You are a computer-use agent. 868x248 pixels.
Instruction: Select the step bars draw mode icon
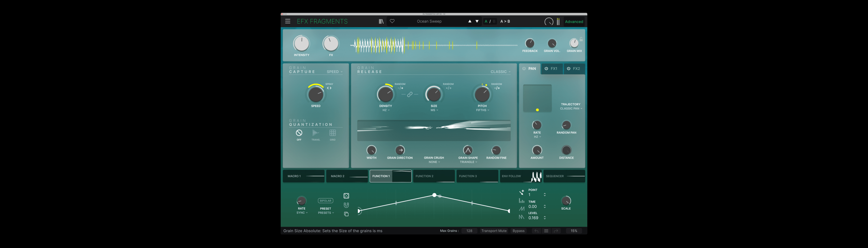coord(522,200)
